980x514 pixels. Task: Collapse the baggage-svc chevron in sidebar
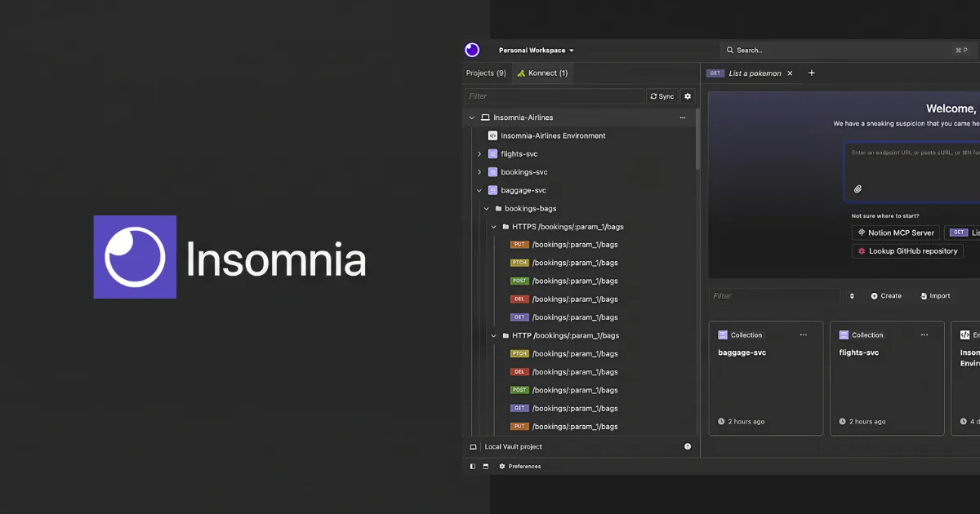479,190
